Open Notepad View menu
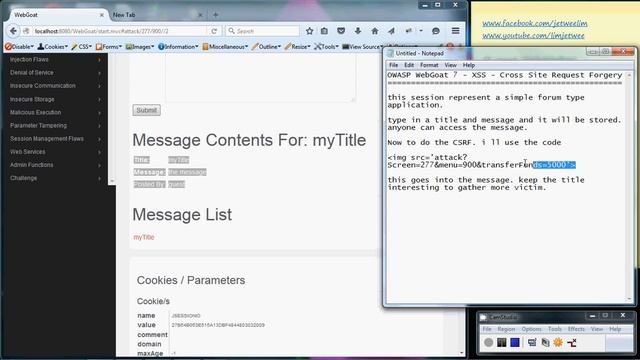 pos(450,65)
